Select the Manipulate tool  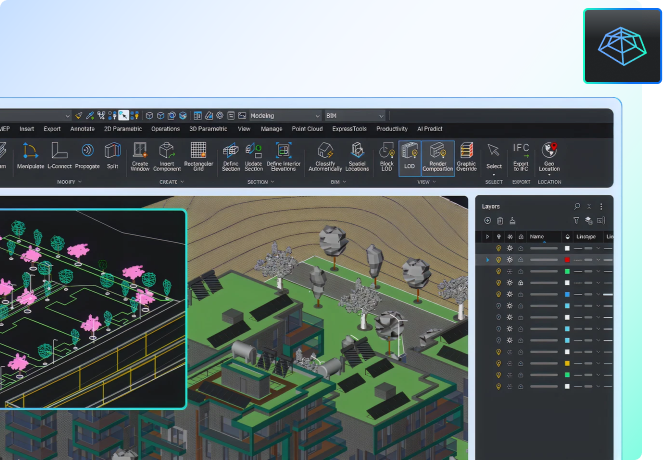[30, 155]
